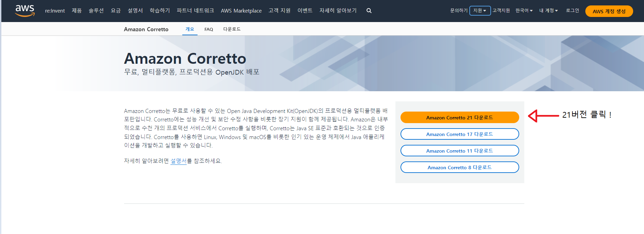Click Amazon Corretto 21 다운로드 button
This screenshot has height=234, width=644.
(x=460, y=117)
